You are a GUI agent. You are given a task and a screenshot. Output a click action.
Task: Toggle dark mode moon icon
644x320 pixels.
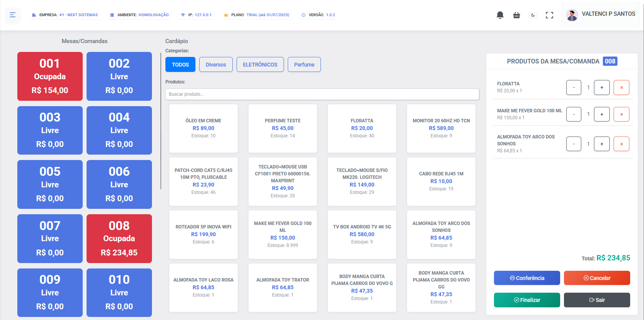(533, 15)
